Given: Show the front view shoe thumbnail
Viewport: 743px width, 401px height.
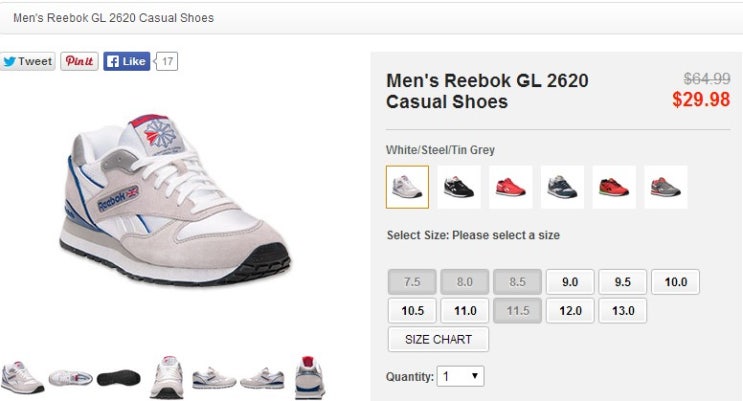Looking at the screenshot, I should 167,378.
